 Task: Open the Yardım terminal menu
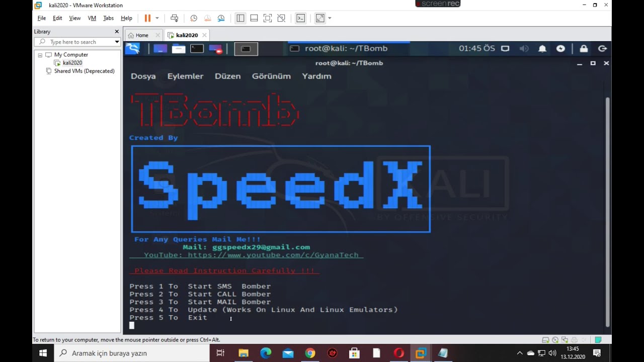click(316, 76)
